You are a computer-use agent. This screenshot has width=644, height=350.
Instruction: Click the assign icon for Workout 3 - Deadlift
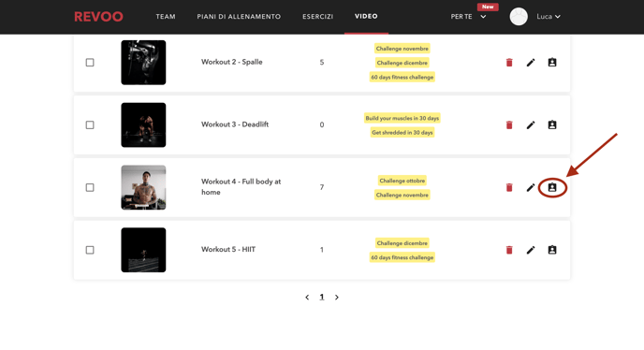[x=552, y=124]
